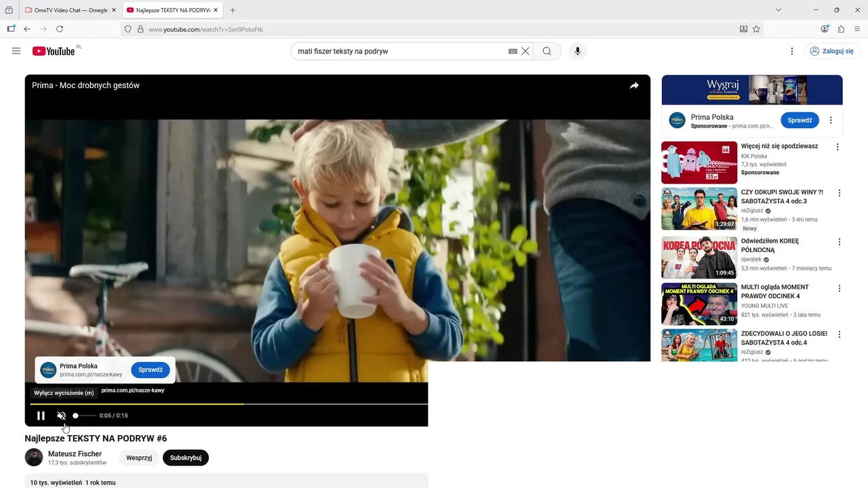Click the prima.com.pl/nasze-kawy link below the ad
The image size is (868, 488).
(133, 390)
